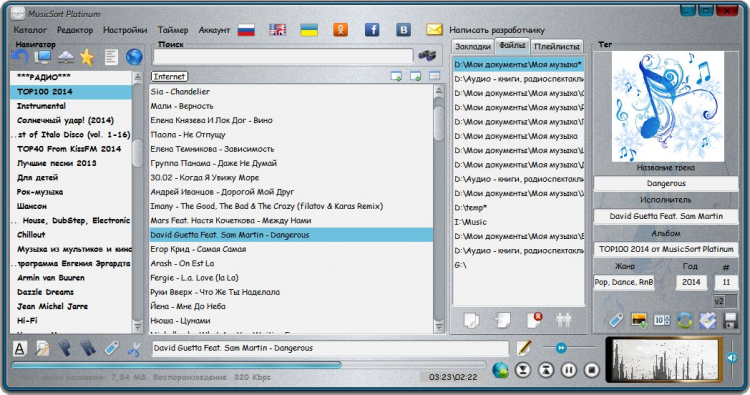The width and height of the screenshot is (750, 395).
Task: Select the ***РАДИО*** catalog item
Action: coord(71,77)
